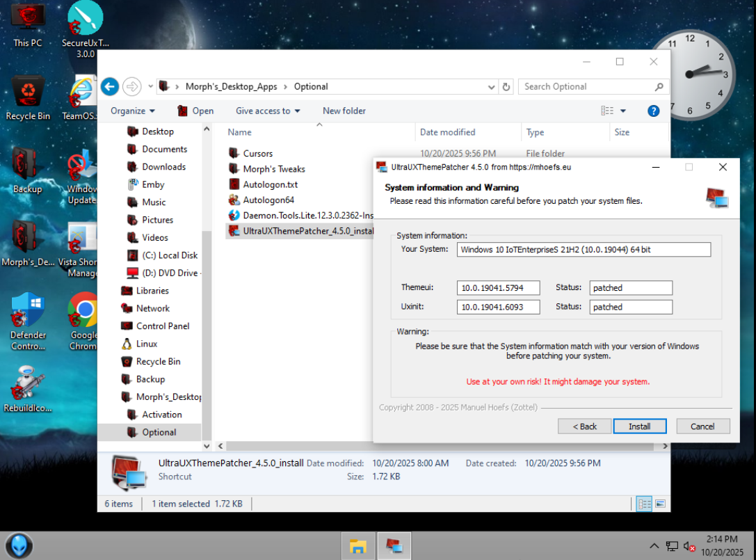The width and height of the screenshot is (756, 560).
Task: Click the Start orb on taskbar
Action: (x=19, y=545)
